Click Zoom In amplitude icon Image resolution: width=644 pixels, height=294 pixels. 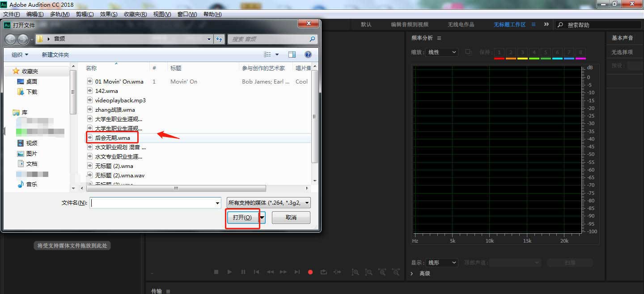tap(355, 272)
